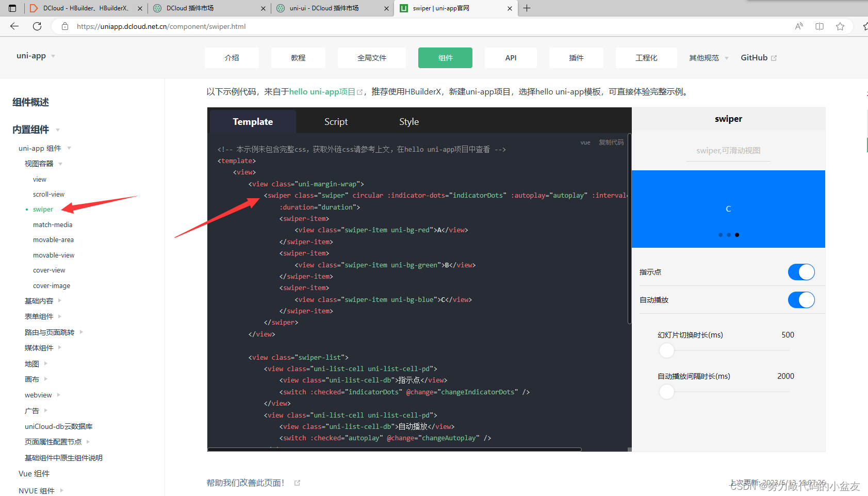Open the hello uni-app项目 link
Image resolution: width=868 pixels, height=496 pixels.
(x=322, y=92)
